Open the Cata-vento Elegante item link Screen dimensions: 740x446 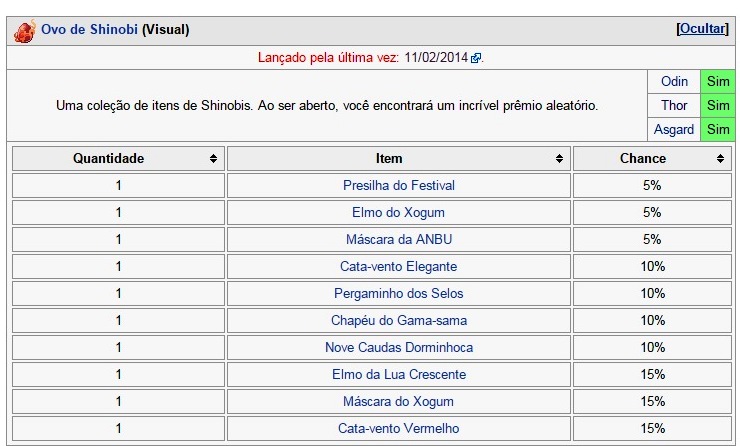pyautogui.click(x=398, y=267)
